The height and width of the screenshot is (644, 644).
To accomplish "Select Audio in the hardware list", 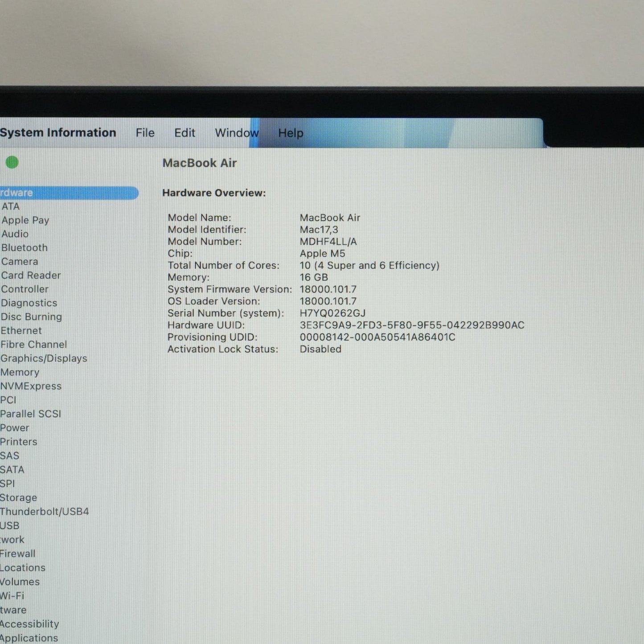I will (x=15, y=234).
